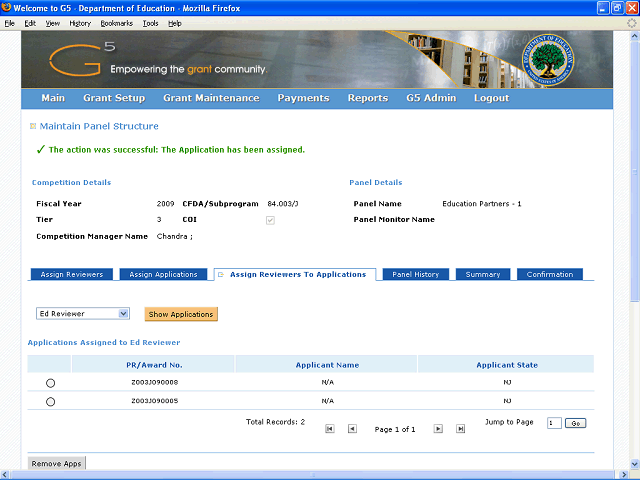Viewport: 640px width, 480px height.
Task: Go to first page of results
Action: pyautogui.click(x=330, y=429)
